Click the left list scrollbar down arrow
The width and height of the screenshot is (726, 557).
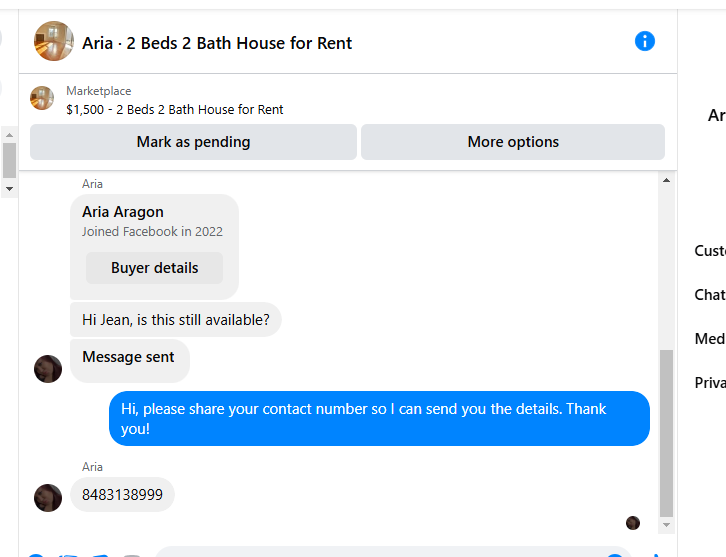[9, 189]
